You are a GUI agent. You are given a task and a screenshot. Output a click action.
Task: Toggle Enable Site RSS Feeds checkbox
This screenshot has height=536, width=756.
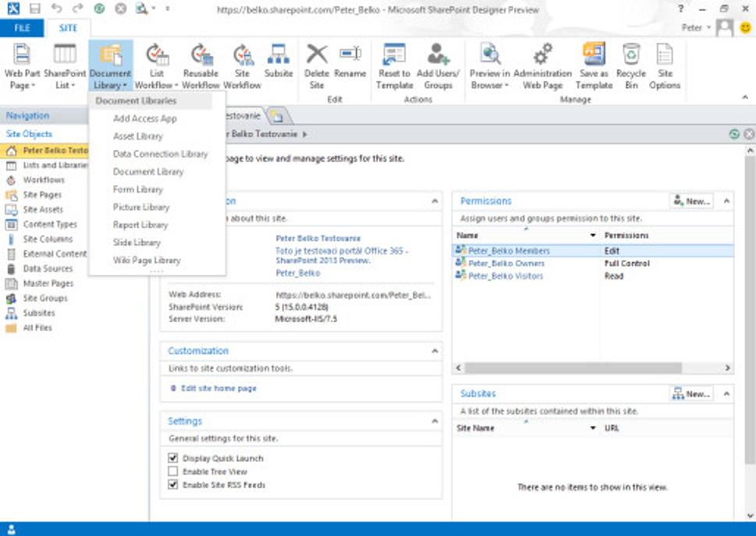(173, 485)
